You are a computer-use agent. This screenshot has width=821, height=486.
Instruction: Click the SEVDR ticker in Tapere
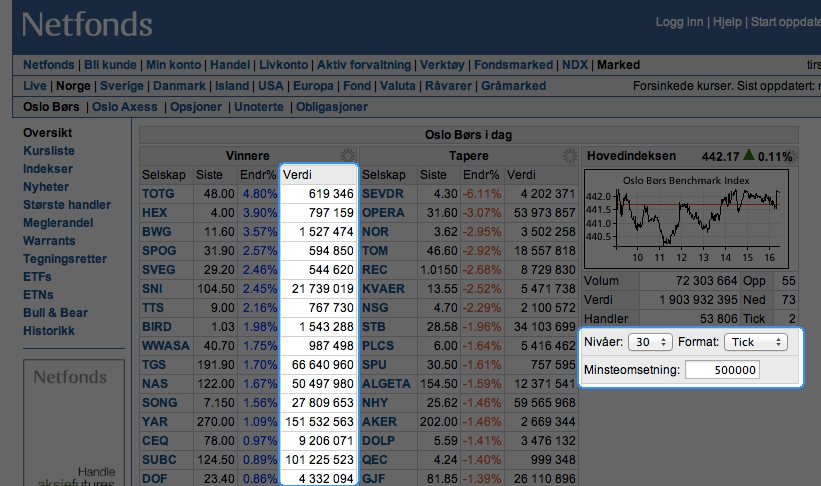(x=383, y=194)
